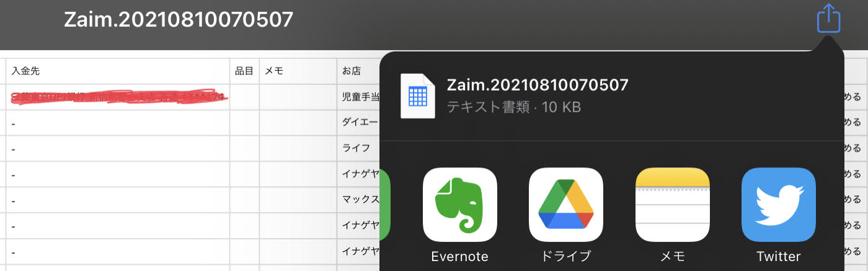
Task: Share the file via Twitter
Action: [x=778, y=205]
